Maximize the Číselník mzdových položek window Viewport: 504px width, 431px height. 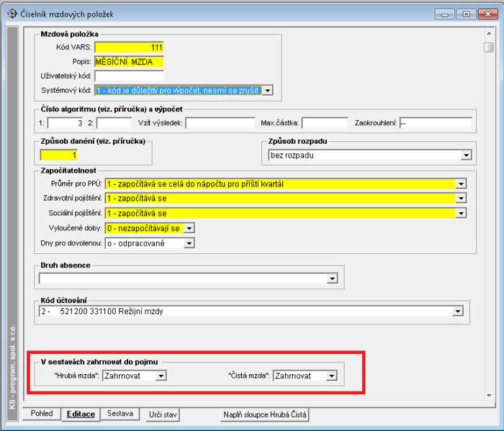coord(466,14)
